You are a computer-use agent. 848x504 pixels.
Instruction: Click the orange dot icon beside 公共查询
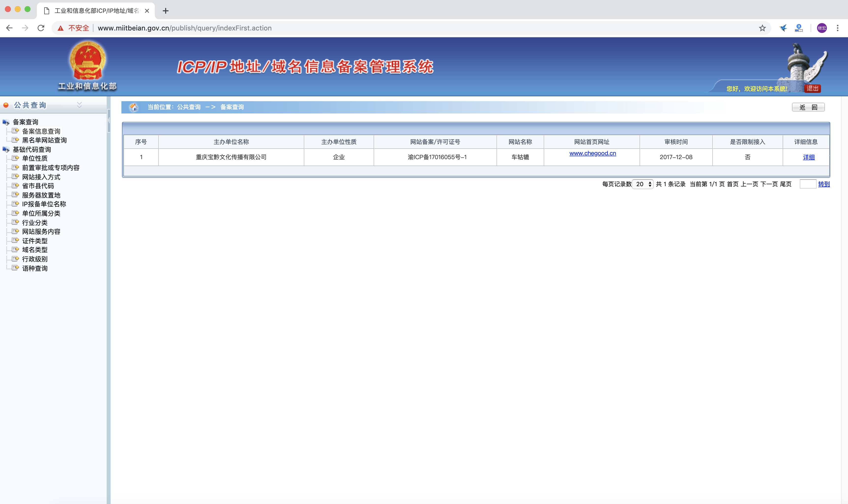click(6, 105)
